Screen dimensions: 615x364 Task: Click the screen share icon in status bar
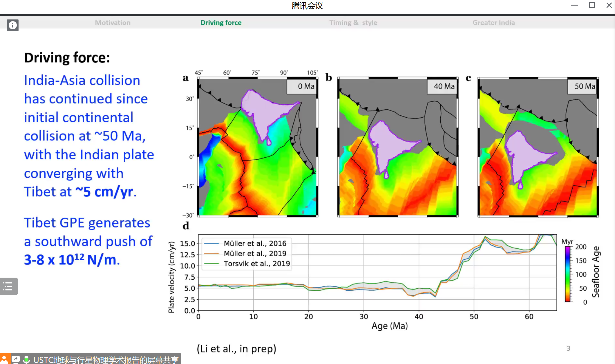click(x=16, y=360)
